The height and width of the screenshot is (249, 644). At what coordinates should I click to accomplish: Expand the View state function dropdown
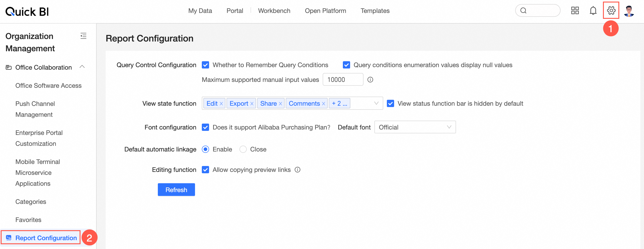pyautogui.click(x=376, y=103)
